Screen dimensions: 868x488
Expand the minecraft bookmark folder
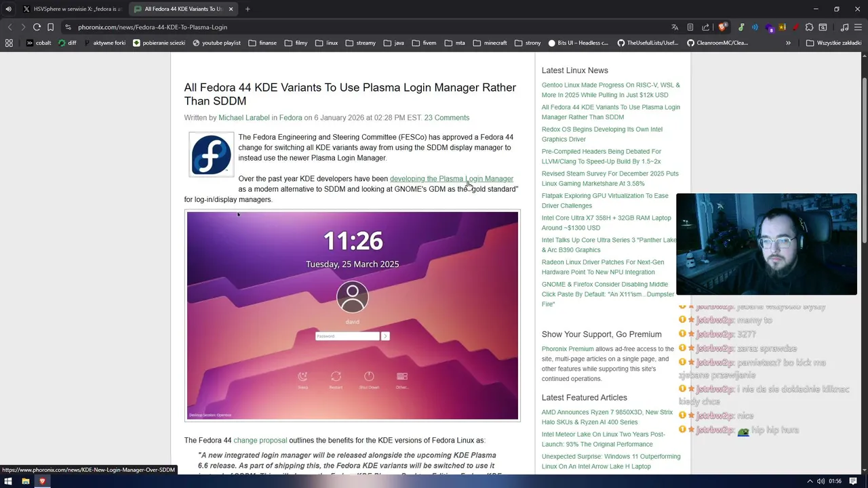(x=490, y=43)
